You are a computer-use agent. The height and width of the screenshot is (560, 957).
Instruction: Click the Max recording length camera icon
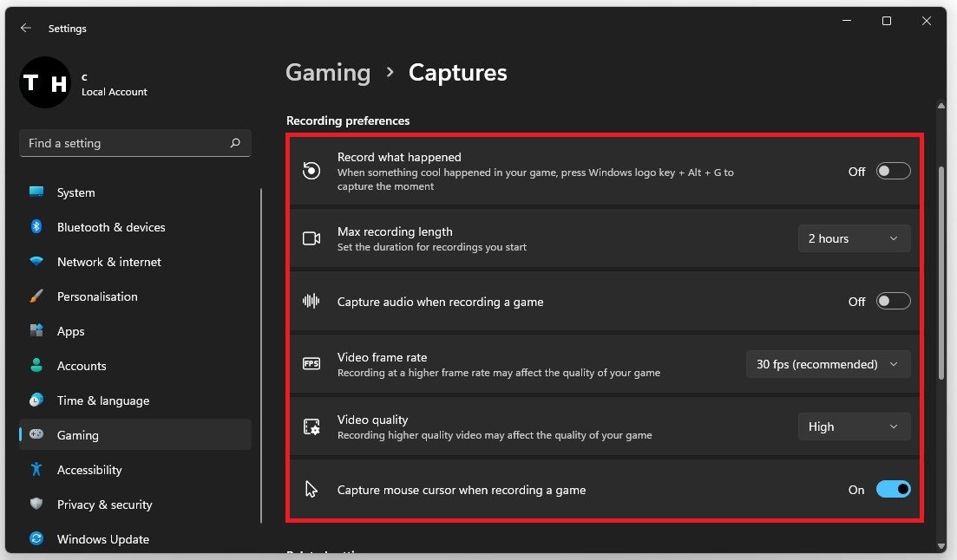coord(311,238)
